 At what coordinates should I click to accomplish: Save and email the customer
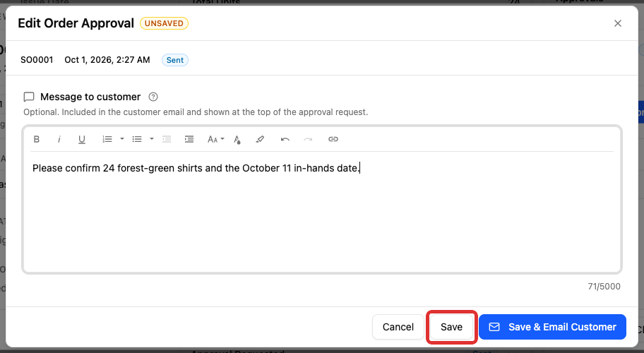click(x=552, y=327)
